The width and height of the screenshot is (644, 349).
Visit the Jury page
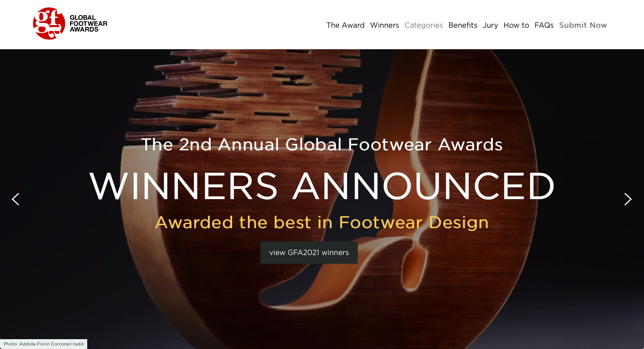pyautogui.click(x=490, y=25)
